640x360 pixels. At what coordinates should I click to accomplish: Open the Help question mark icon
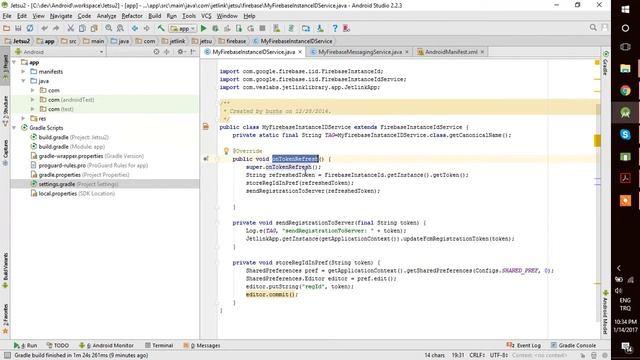335,28
